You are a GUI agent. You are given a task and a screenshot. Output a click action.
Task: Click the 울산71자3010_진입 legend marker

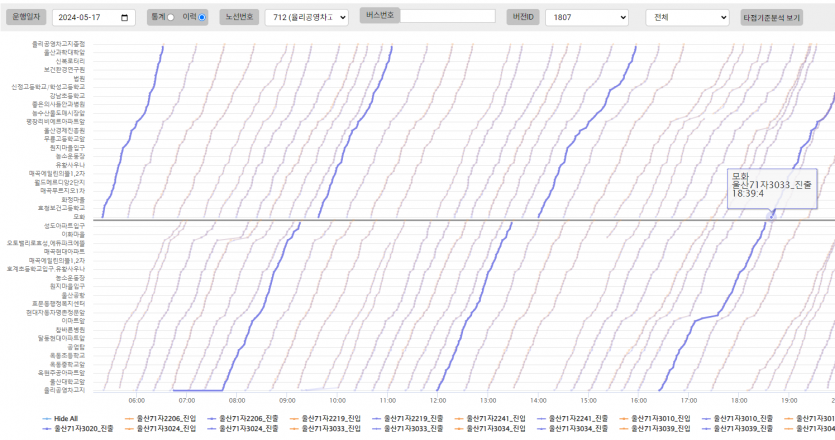[625, 417]
